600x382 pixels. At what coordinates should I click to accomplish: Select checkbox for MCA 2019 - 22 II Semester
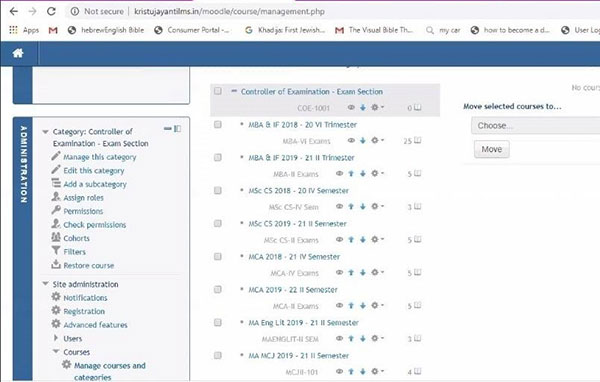click(218, 289)
